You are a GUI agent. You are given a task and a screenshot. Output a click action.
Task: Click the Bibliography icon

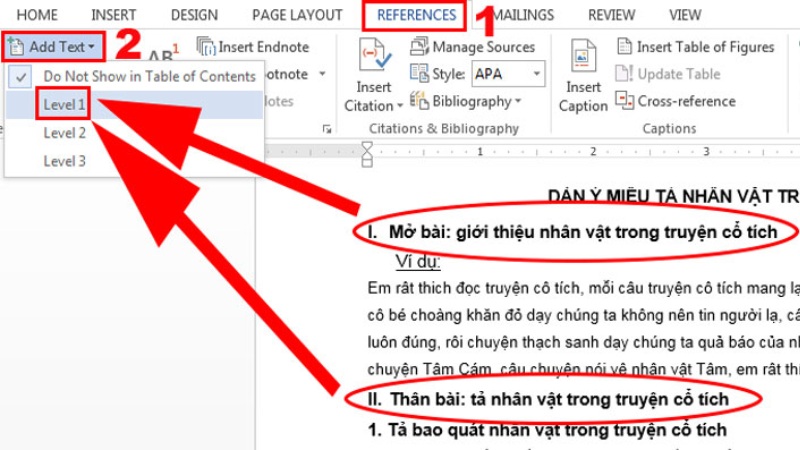coord(418,101)
